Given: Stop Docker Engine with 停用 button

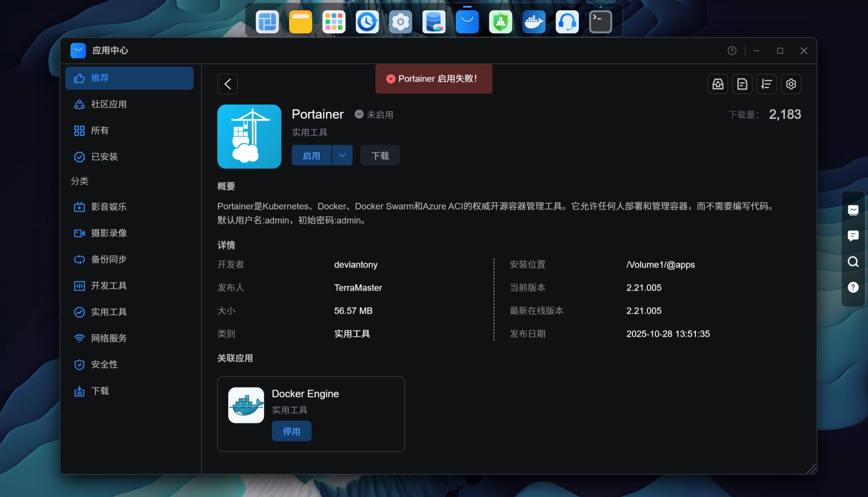Looking at the screenshot, I should (291, 431).
